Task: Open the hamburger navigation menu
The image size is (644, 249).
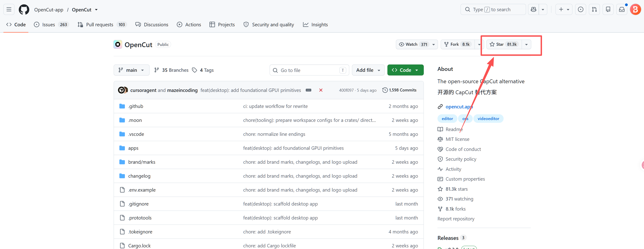Action: (x=9, y=10)
